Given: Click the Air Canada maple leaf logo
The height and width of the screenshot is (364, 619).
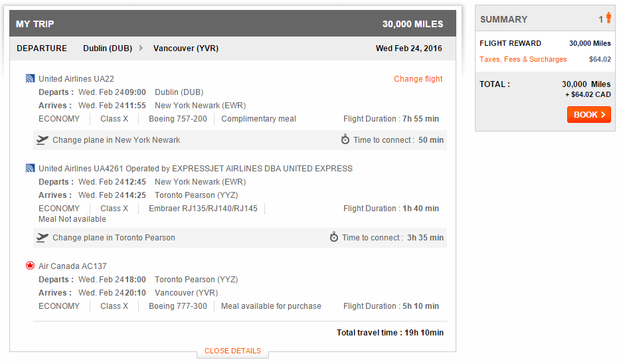Looking at the screenshot, I should click(30, 266).
